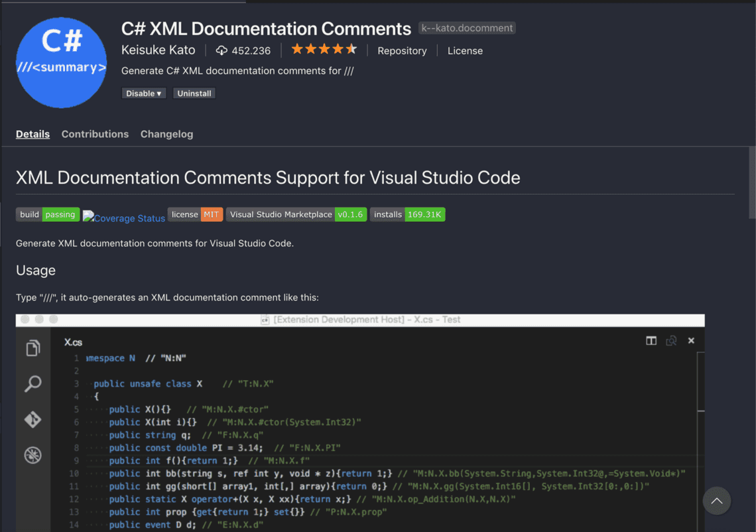This screenshot has width=756, height=532.
Task: Switch to the Contributions tab
Action: pos(95,134)
